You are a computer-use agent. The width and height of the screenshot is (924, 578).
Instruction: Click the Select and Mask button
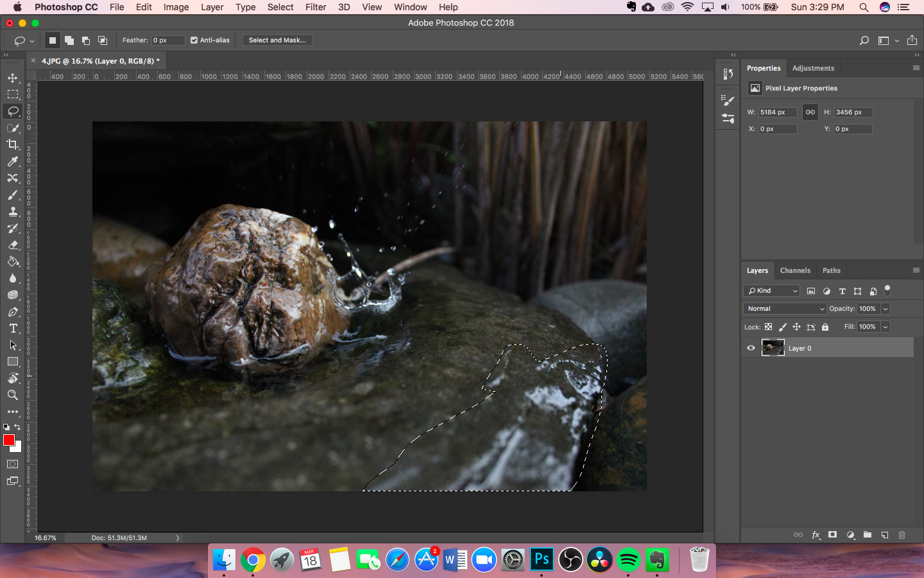point(277,40)
